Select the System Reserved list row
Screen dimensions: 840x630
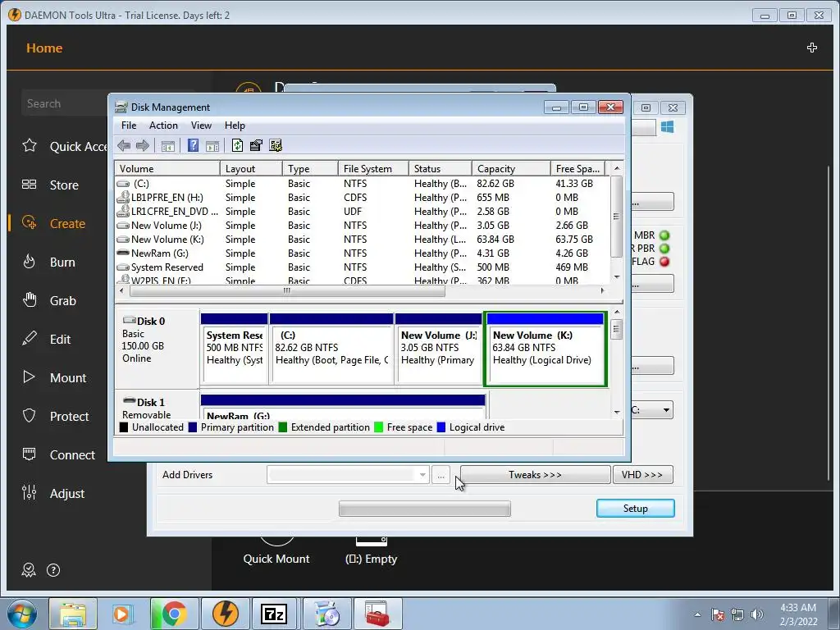(x=362, y=267)
